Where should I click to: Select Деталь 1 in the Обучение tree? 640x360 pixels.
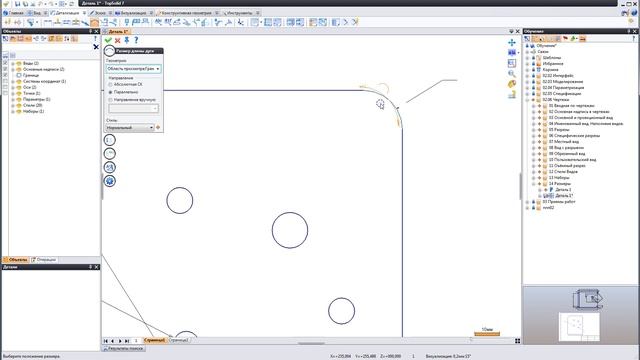[x=563, y=190]
